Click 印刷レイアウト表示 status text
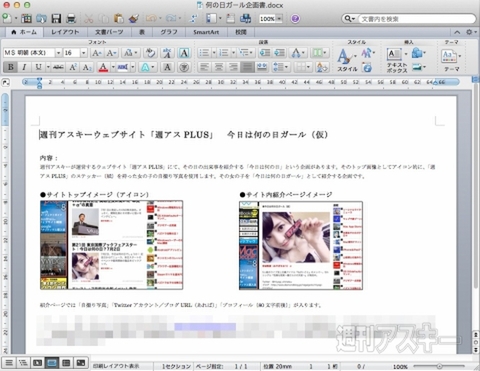Viewport: 480px width, 371px height. pyautogui.click(x=115, y=366)
